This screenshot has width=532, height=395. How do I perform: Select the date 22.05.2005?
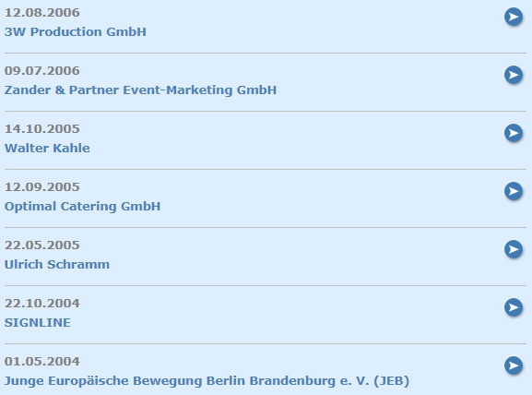(42, 245)
